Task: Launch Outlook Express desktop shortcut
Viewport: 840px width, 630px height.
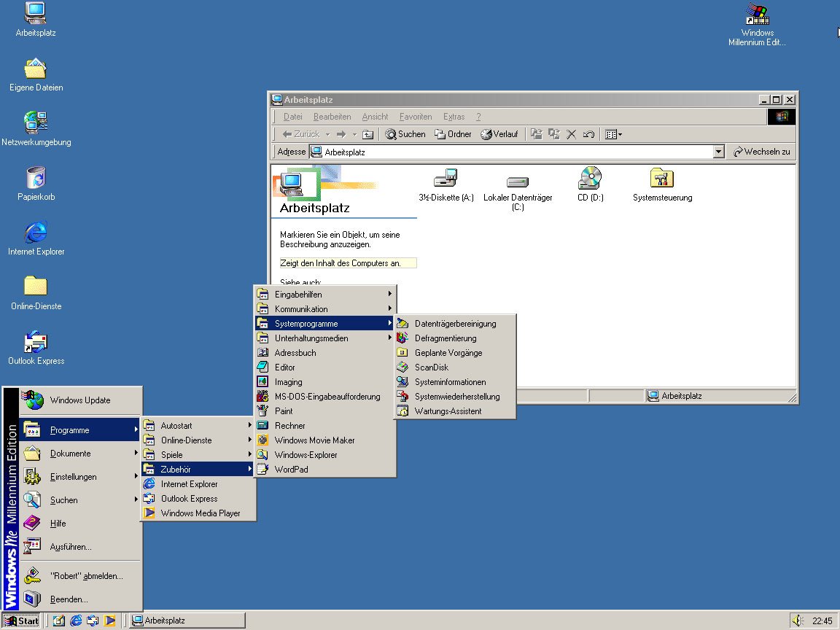Action: click(36, 347)
